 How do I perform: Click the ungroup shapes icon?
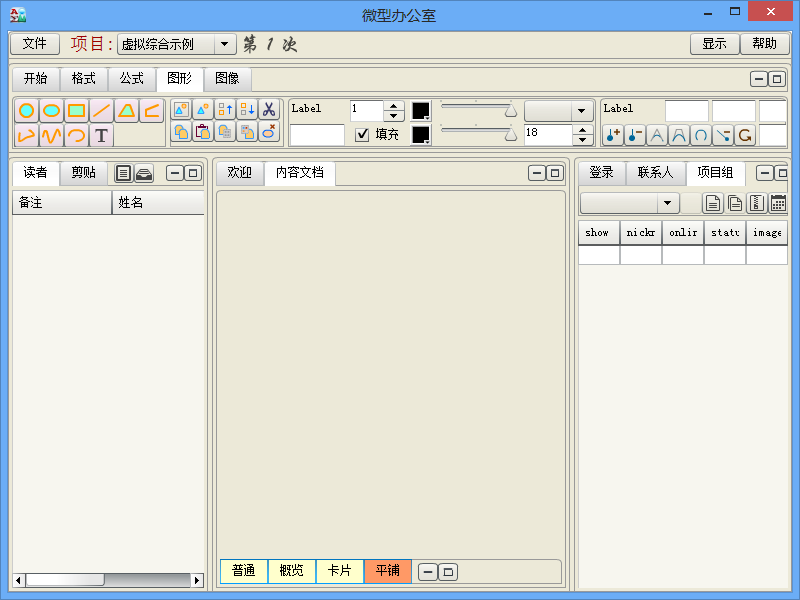(203, 109)
